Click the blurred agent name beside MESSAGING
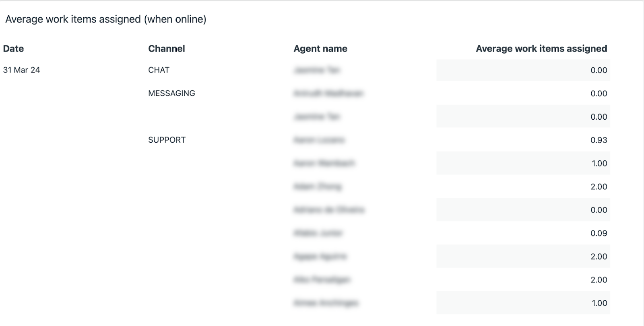The width and height of the screenshot is (644, 326). pyautogui.click(x=328, y=93)
